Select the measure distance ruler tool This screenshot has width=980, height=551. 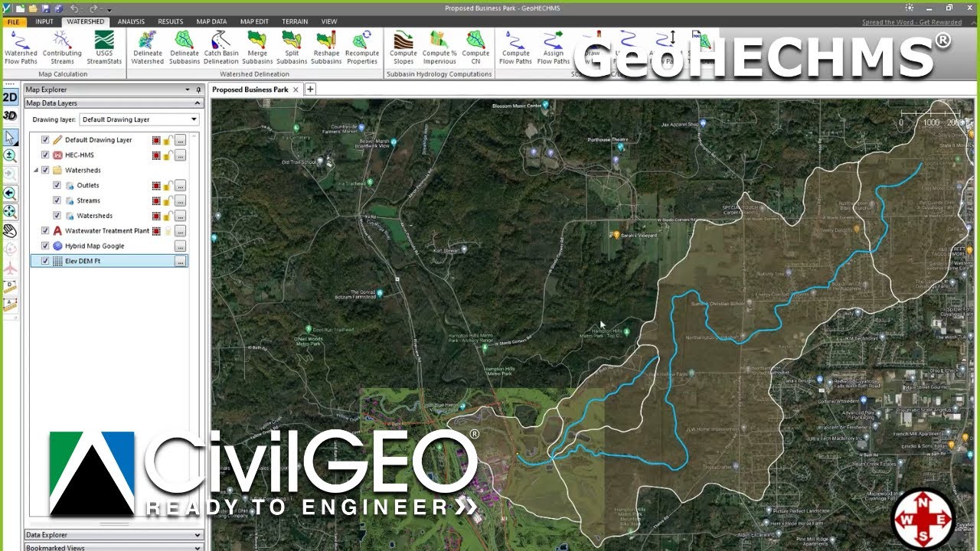coord(10,287)
